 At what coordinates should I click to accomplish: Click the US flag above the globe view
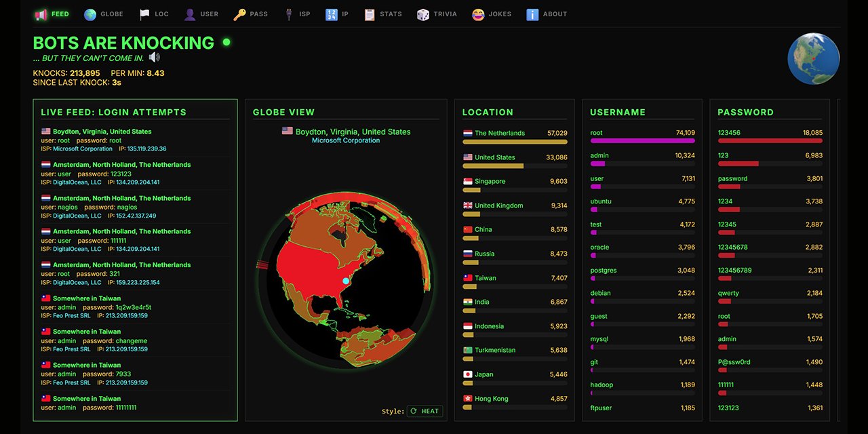point(287,132)
